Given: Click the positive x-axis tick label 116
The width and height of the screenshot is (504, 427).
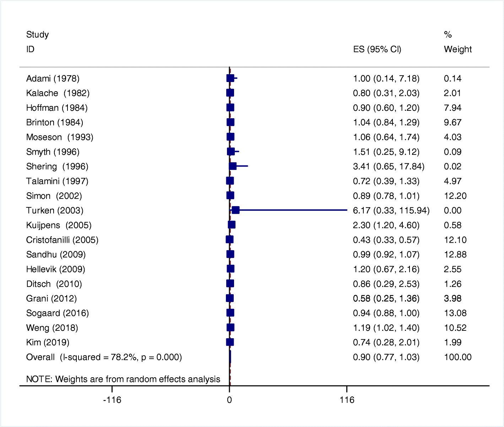Looking at the screenshot, I should [347, 400].
